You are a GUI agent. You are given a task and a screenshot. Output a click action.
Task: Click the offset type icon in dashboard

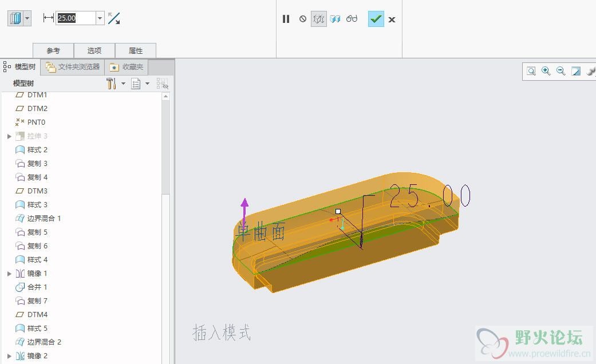(x=15, y=18)
